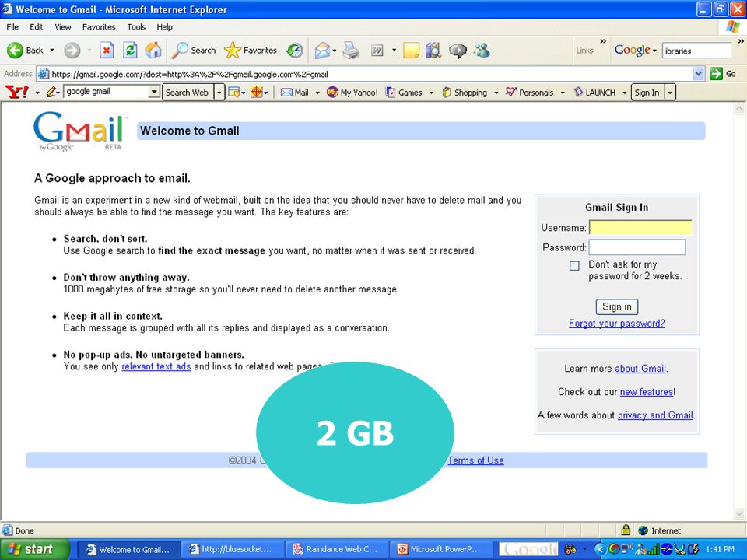This screenshot has height=560, width=747.
Task: Expand the Yahoo search box dropdown
Action: coord(154,92)
